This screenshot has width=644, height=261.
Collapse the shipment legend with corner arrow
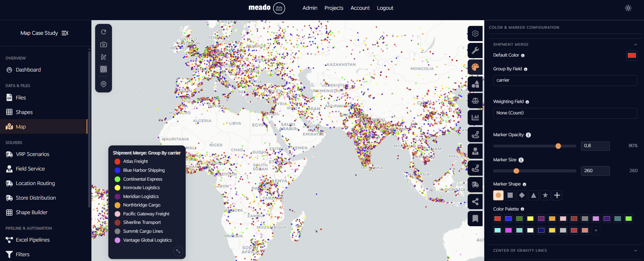(x=178, y=251)
